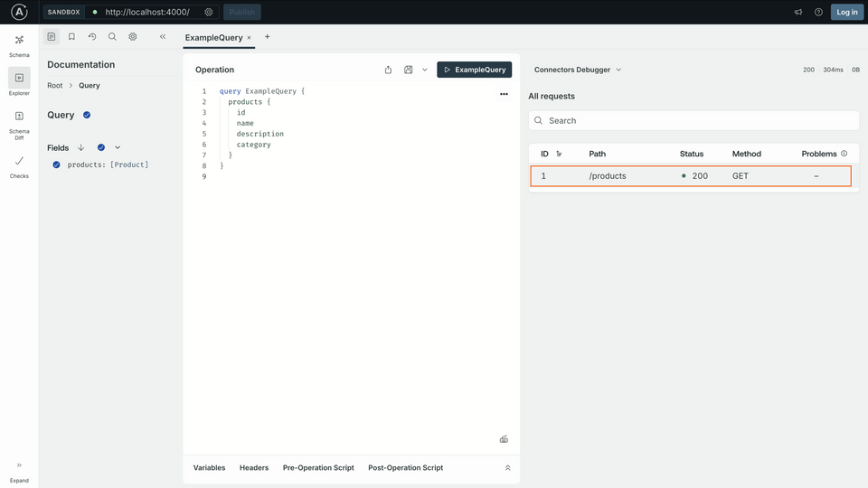
Task: Click the search icon in documentation toolbar
Action: coord(112,37)
